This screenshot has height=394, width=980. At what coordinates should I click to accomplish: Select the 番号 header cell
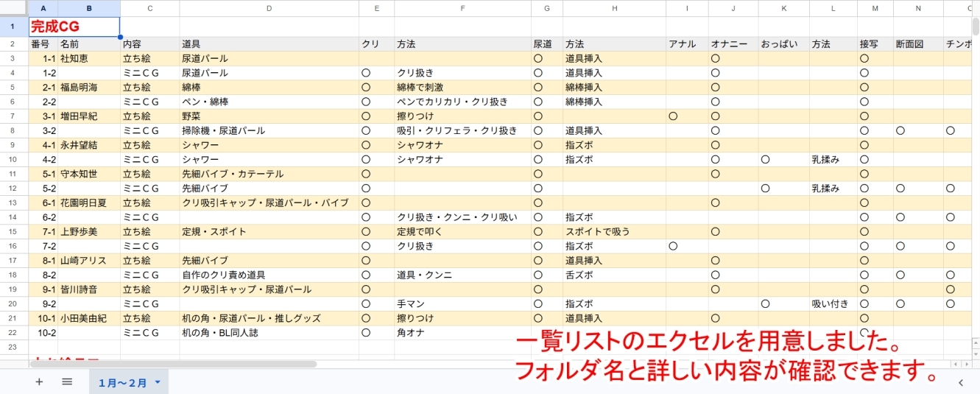[x=43, y=44]
